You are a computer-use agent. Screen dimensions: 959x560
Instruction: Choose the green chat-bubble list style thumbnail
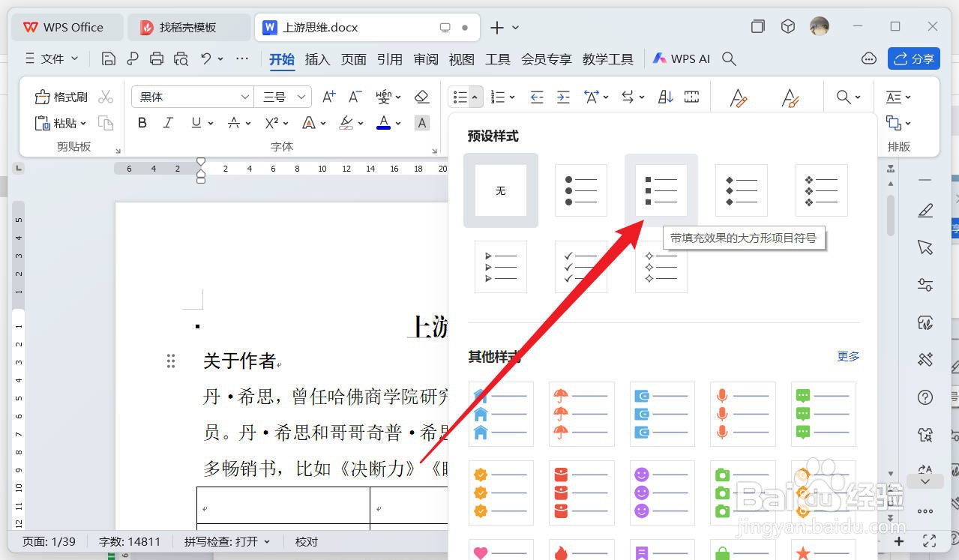coord(823,414)
